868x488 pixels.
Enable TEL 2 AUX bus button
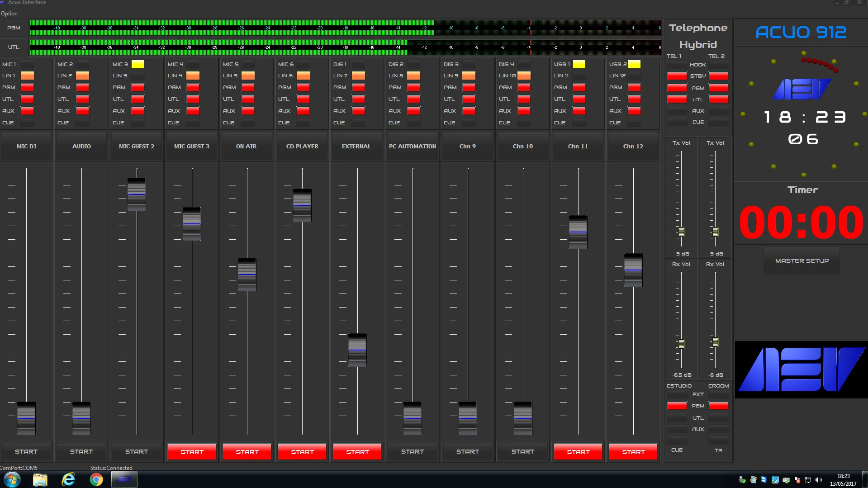pyautogui.click(x=719, y=111)
